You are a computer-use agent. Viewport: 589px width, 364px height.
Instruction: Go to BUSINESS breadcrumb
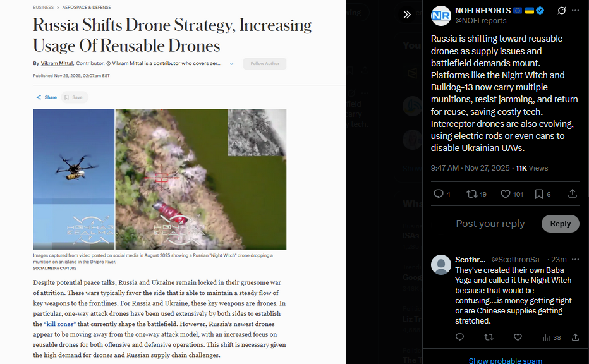[x=43, y=7]
